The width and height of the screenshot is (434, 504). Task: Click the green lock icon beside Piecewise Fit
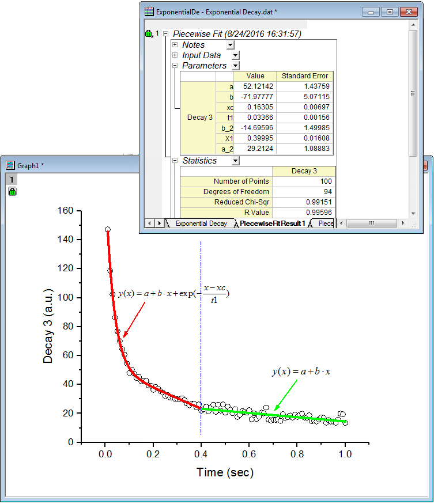click(149, 34)
